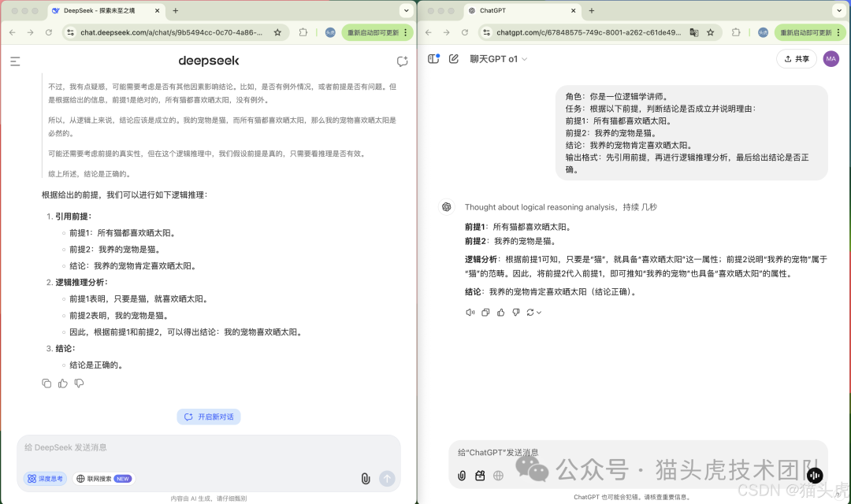Viewport: 851px width, 504px height.
Task: Go back in DeepSeek browser window
Action: 13,32
